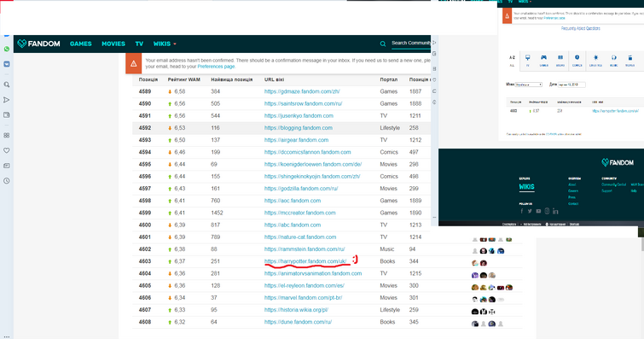
Task: Expand the WIKIS header dropdown
Action: (165, 44)
